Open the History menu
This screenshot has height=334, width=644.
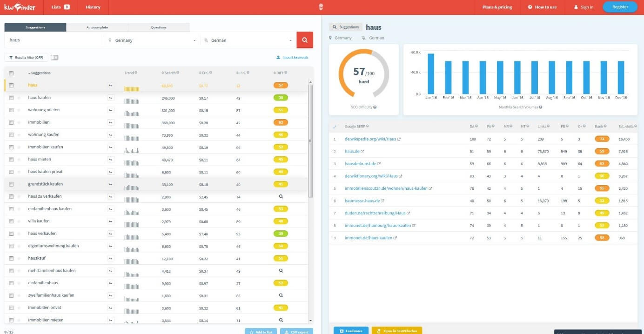click(93, 7)
